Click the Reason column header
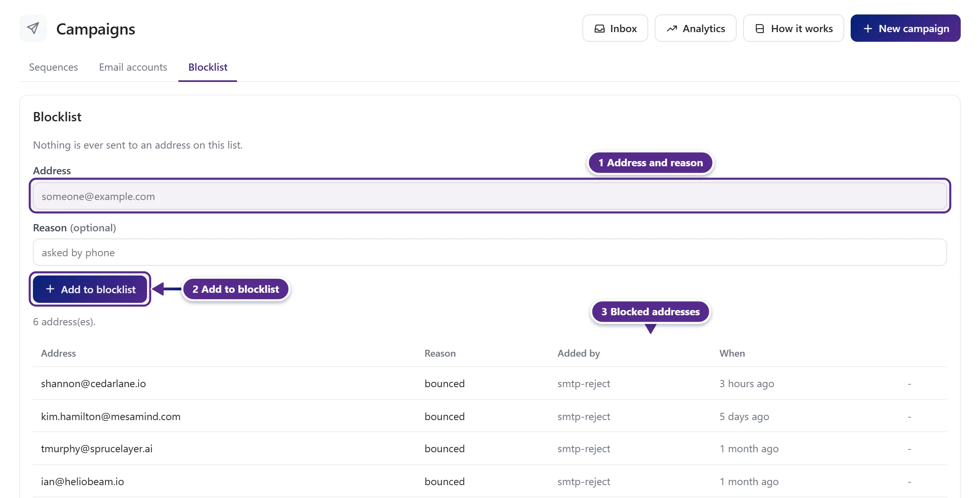 (x=440, y=353)
